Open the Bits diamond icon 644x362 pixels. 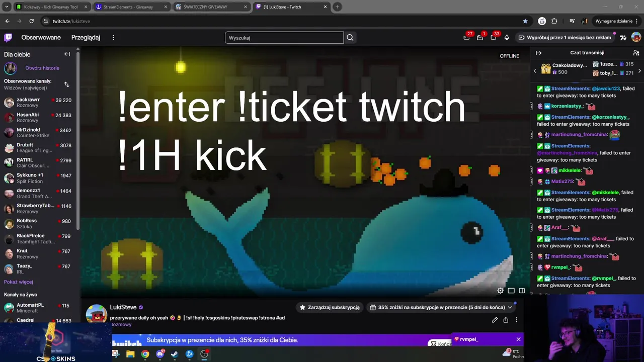(507, 38)
